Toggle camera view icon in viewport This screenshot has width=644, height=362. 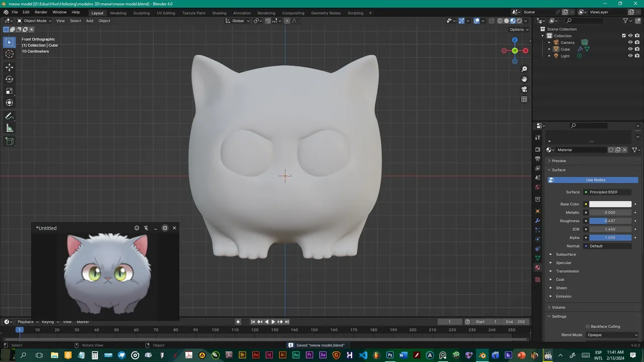click(524, 89)
